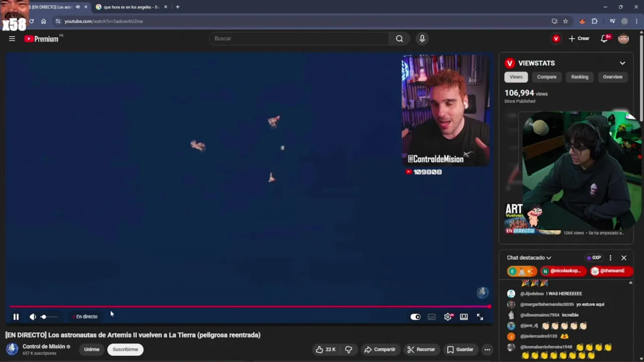Switch to the EN DIRECTO YouTube tab

(x=53, y=7)
